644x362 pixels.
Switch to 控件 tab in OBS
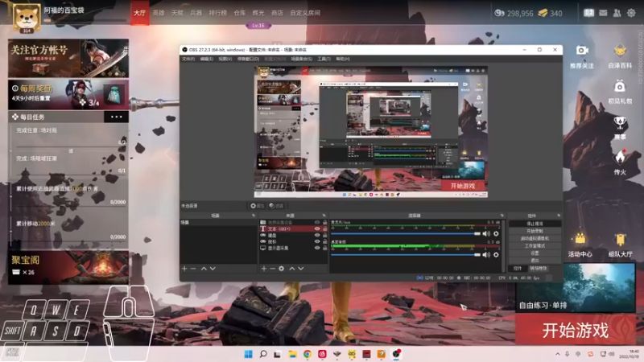[x=518, y=269]
